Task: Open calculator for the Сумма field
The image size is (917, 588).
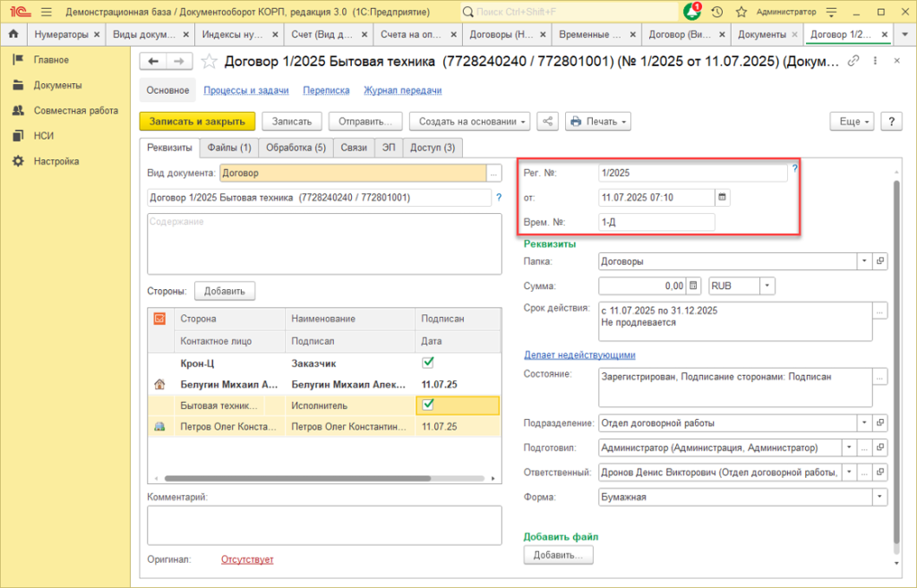Action: coord(693,286)
